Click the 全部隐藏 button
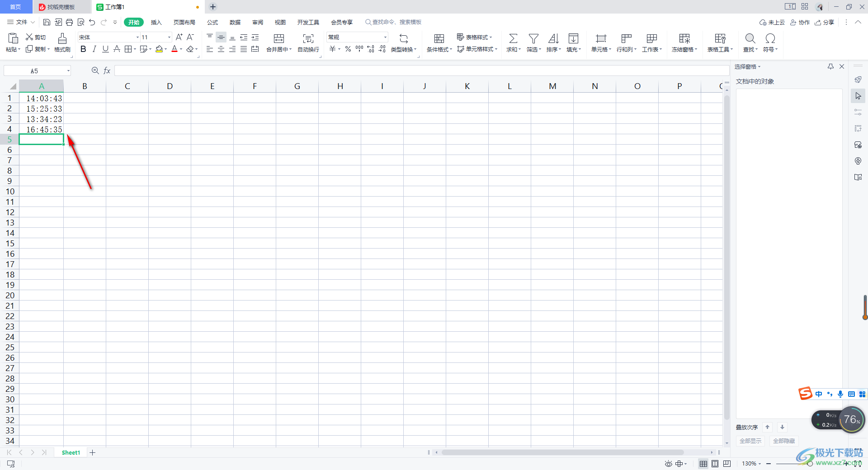 [783, 441]
